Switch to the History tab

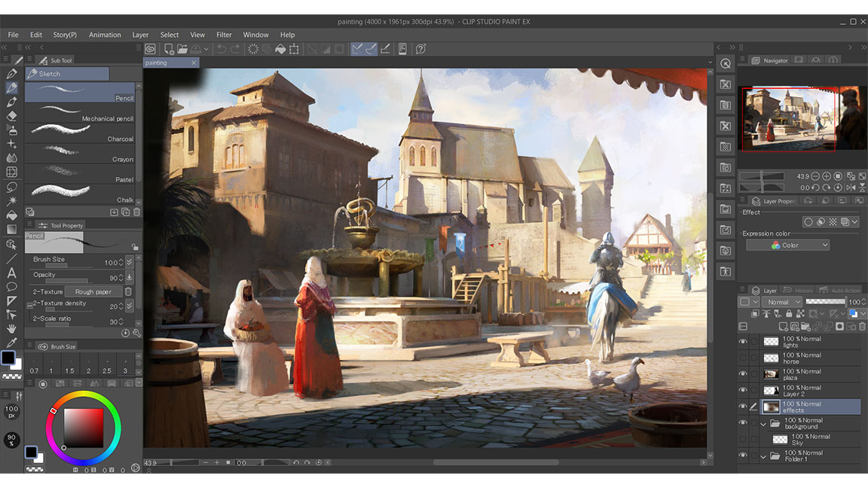pyautogui.click(x=797, y=290)
